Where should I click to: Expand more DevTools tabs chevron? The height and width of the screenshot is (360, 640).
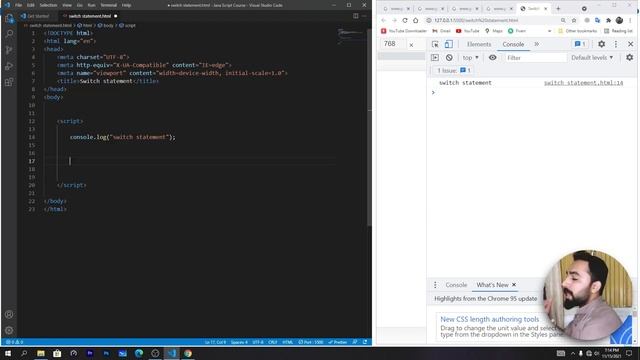coord(537,44)
